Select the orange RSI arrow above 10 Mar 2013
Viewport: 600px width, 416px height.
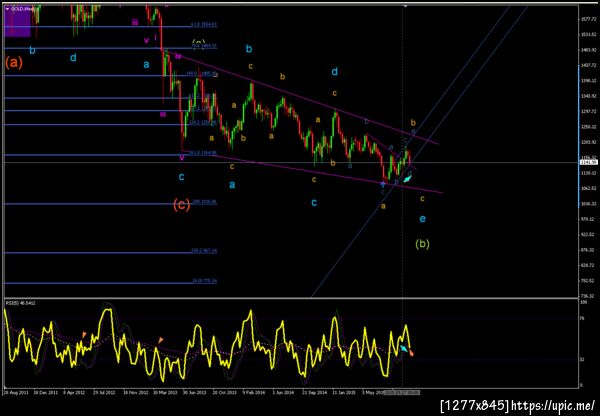pos(161,340)
